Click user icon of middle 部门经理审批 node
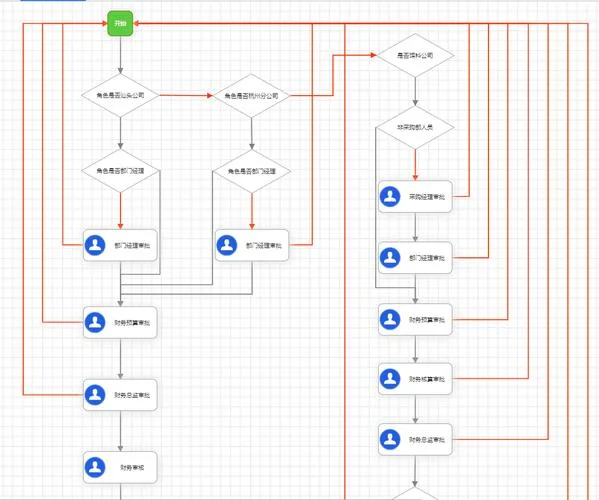Screen dimensions: 599x500 [x=227, y=245]
